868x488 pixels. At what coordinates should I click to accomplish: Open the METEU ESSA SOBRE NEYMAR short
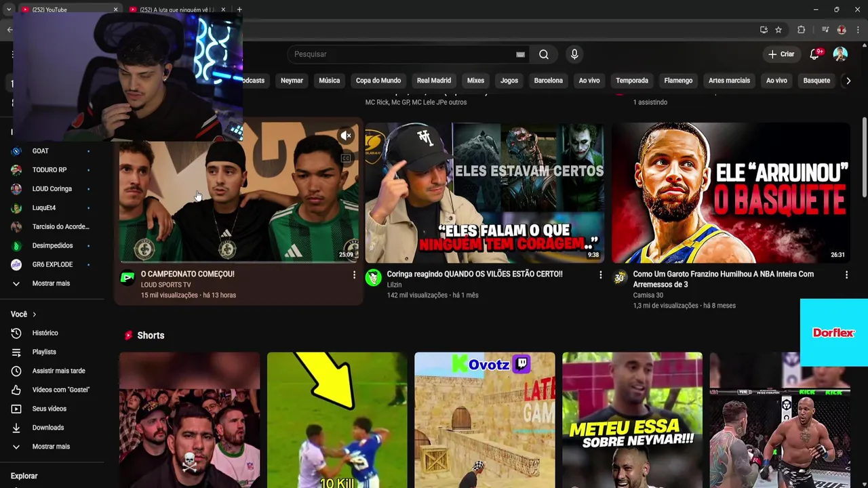[632, 420]
